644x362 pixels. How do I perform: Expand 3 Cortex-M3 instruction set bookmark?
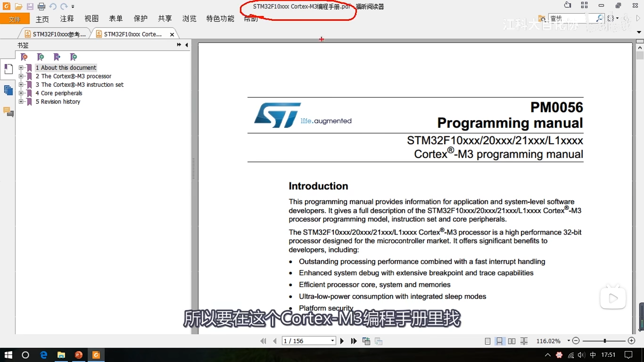[x=21, y=85]
